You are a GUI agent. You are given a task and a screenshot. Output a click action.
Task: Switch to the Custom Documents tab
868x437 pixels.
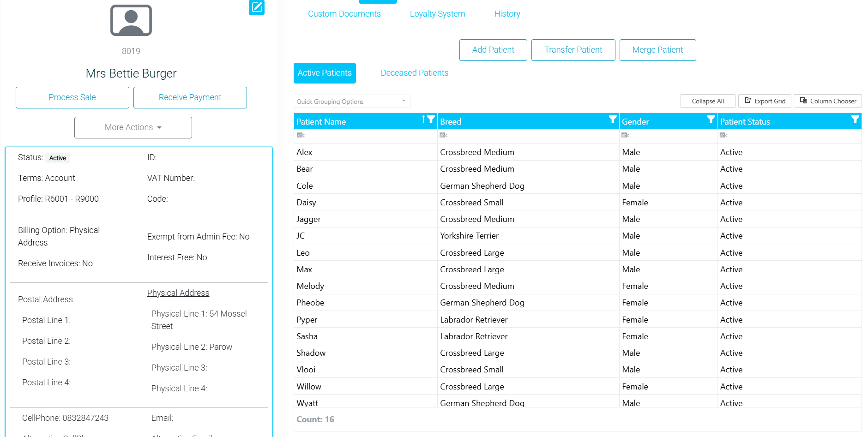(x=344, y=14)
